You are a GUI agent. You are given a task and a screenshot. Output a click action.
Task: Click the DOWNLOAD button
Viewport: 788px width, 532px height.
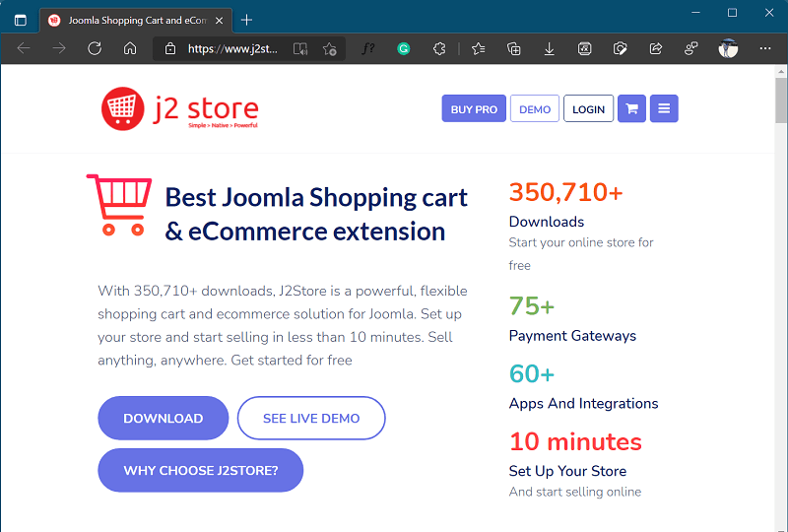tap(163, 418)
